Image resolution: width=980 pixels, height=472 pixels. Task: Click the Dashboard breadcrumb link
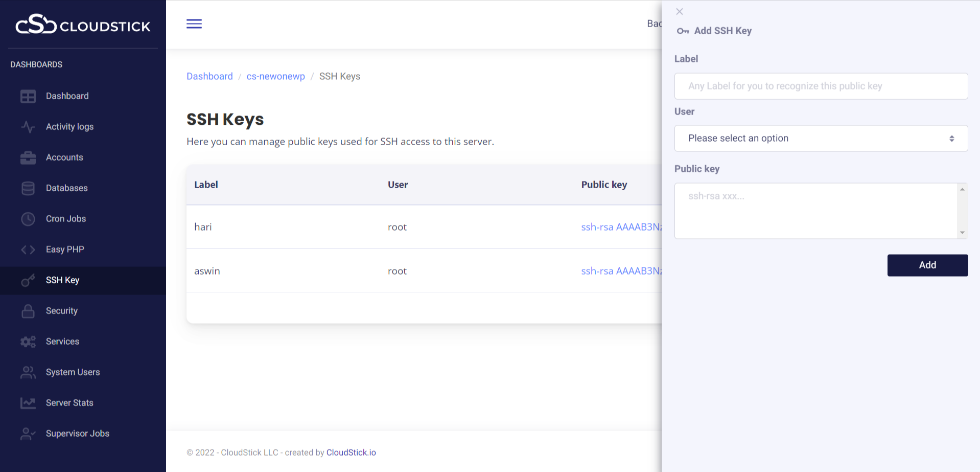pyautogui.click(x=209, y=76)
